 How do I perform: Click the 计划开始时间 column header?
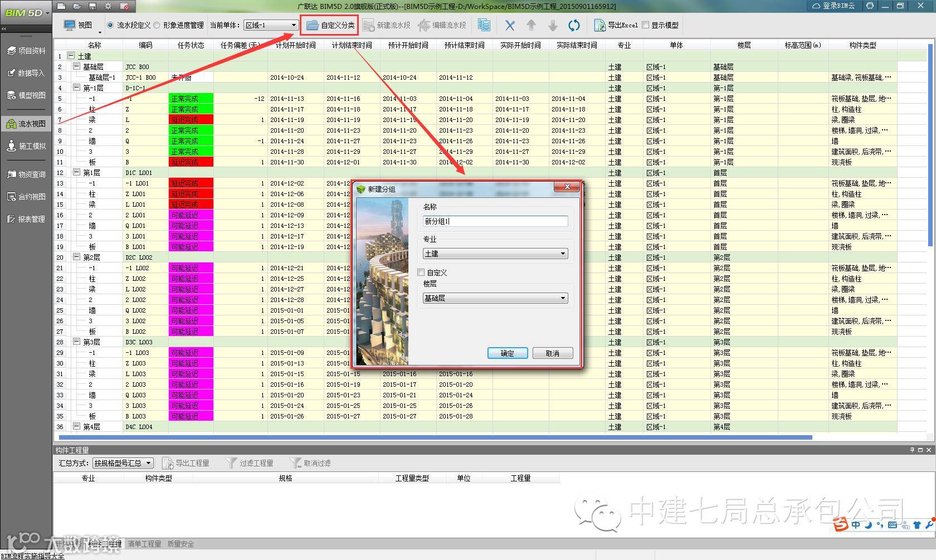(296, 45)
